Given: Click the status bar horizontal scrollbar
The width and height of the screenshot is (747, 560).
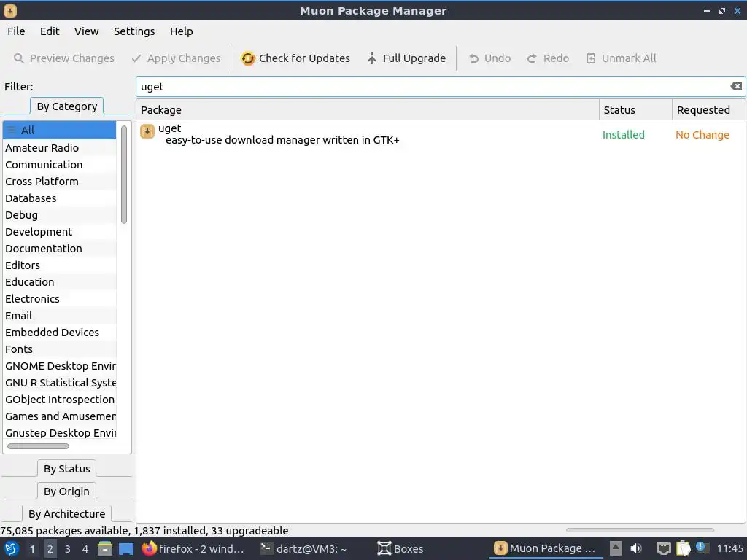Looking at the screenshot, I should (x=640, y=530).
